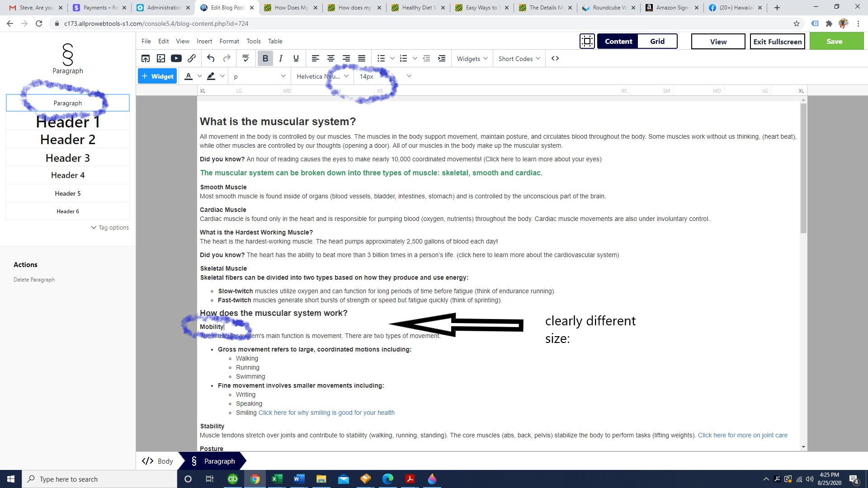Click Exit Fullscreen button
The width and height of the screenshot is (868, 488).
778,42
